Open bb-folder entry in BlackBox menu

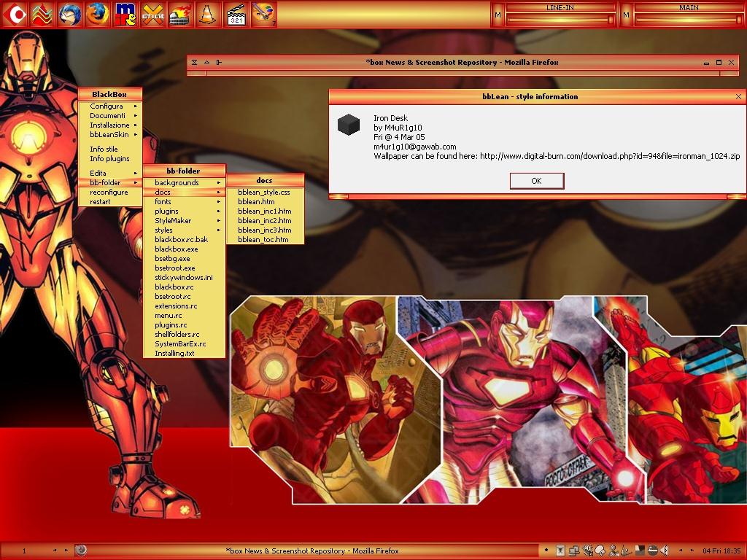[110, 182]
